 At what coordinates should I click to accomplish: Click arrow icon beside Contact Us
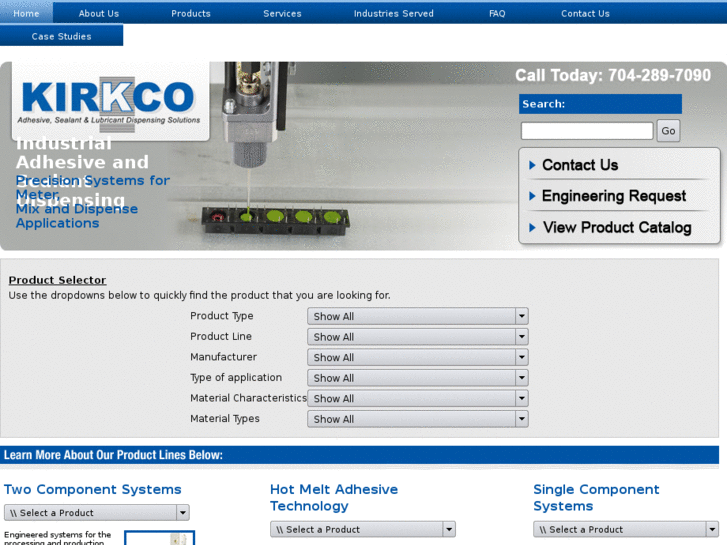[532, 165]
